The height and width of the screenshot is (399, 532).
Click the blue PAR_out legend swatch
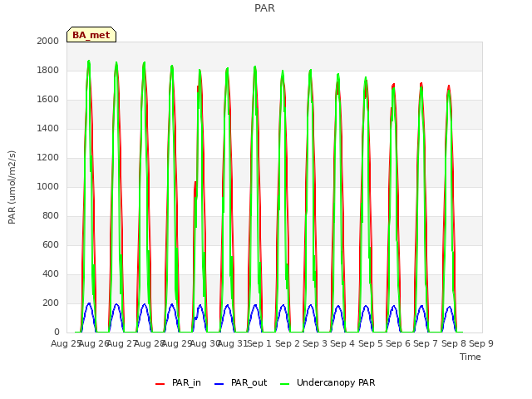tap(219, 384)
